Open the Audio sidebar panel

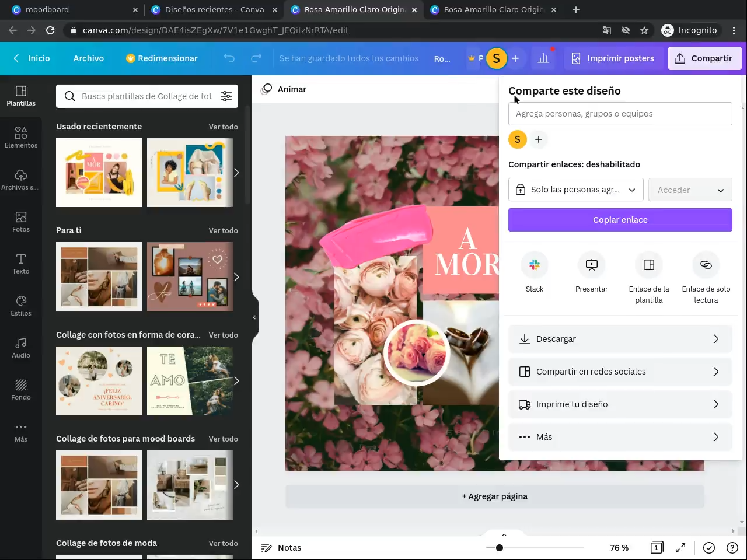[x=21, y=348]
